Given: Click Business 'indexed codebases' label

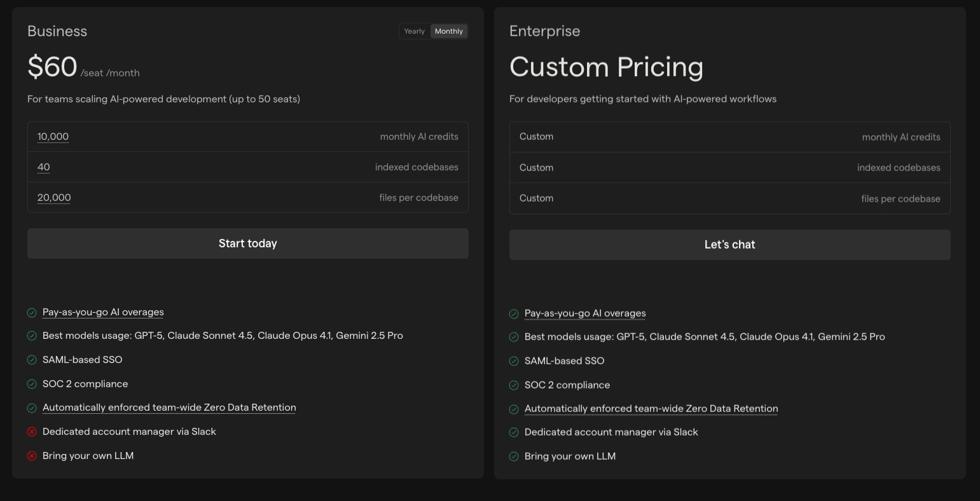Looking at the screenshot, I should point(417,167).
